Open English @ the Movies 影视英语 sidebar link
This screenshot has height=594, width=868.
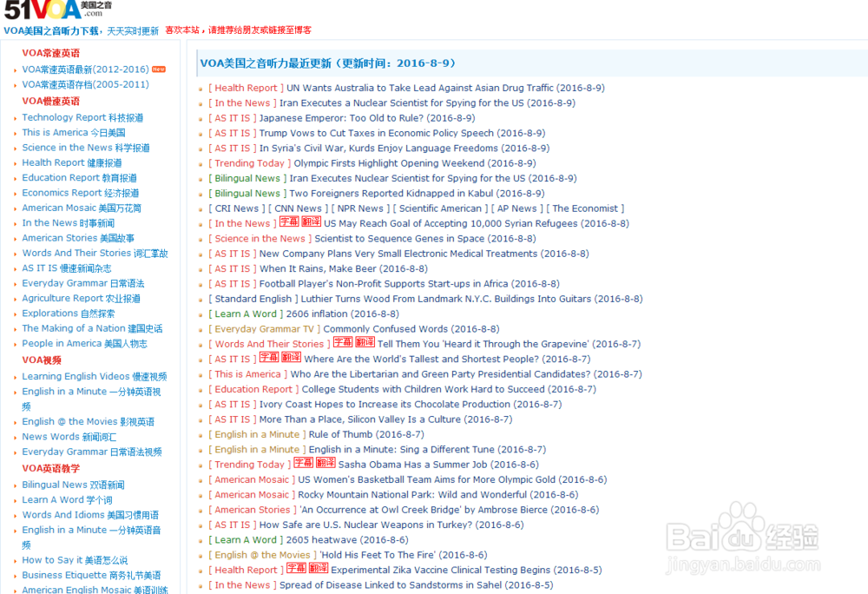point(88,421)
